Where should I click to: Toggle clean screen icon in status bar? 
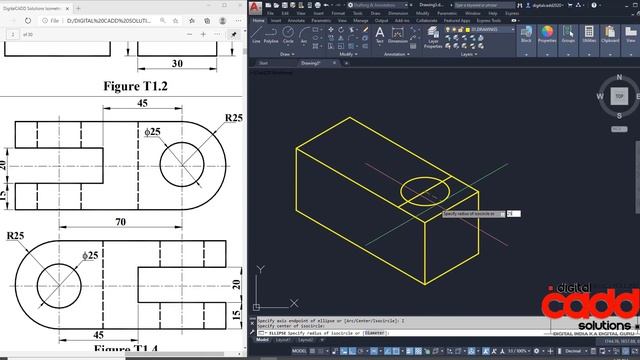click(x=635, y=351)
